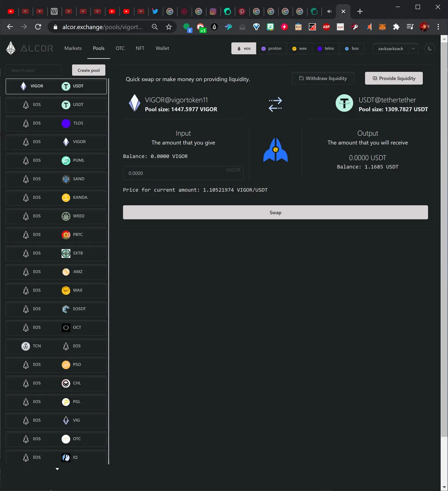The width and height of the screenshot is (448, 491).
Task: Click the Search pool field
Action: [33, 70]
